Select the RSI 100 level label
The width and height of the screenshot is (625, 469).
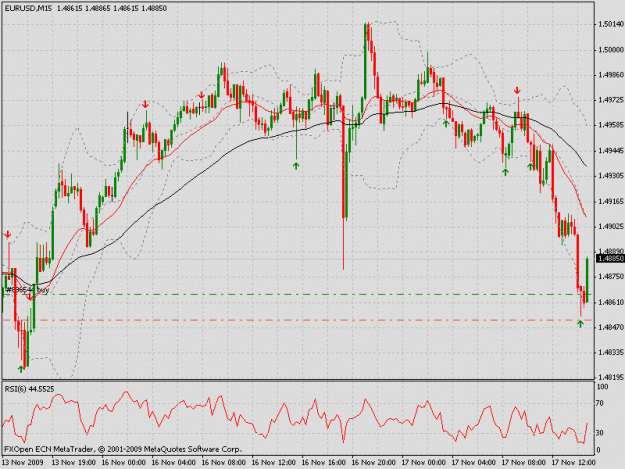click(603, 387)
